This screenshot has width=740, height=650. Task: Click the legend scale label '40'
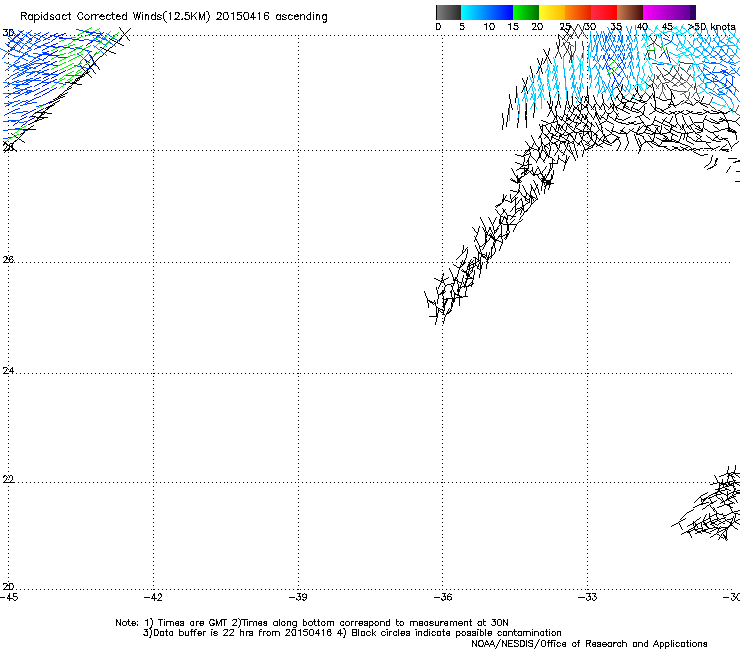642,27
